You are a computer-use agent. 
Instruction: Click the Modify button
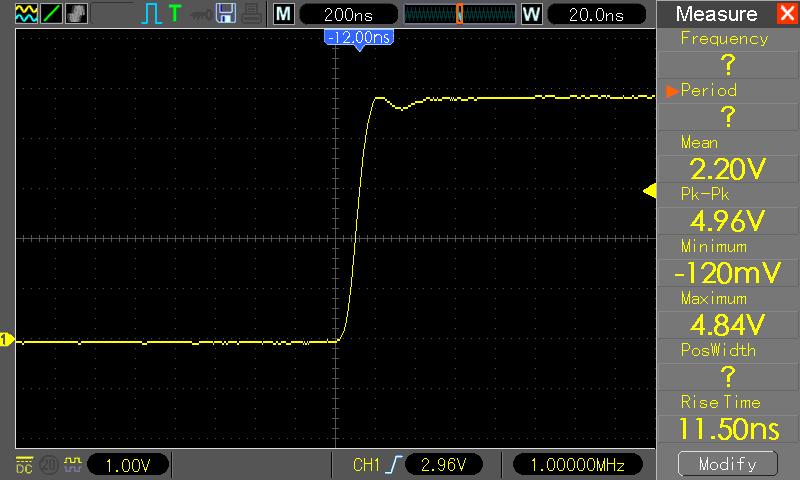click(728, 464)
